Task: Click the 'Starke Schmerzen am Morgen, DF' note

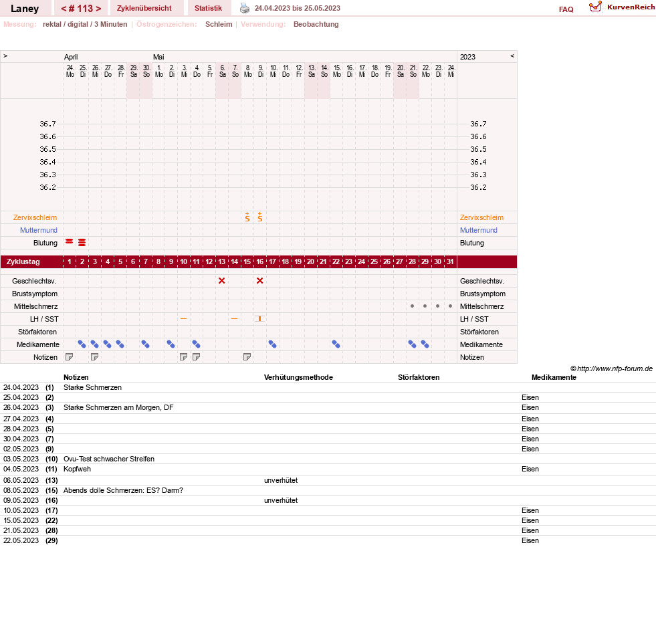Action: (118, 407)
